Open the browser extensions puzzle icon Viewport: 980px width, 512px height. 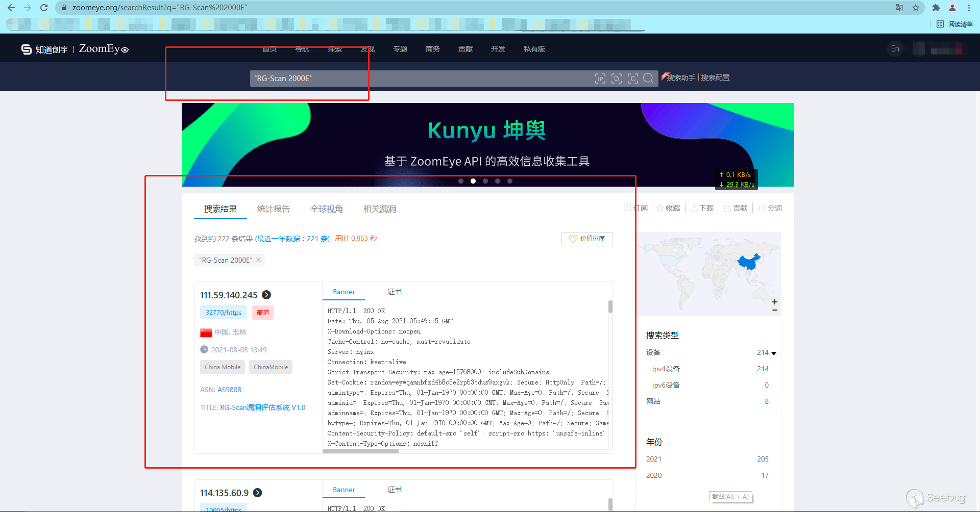pyautogui.click(x=936, y=8)
